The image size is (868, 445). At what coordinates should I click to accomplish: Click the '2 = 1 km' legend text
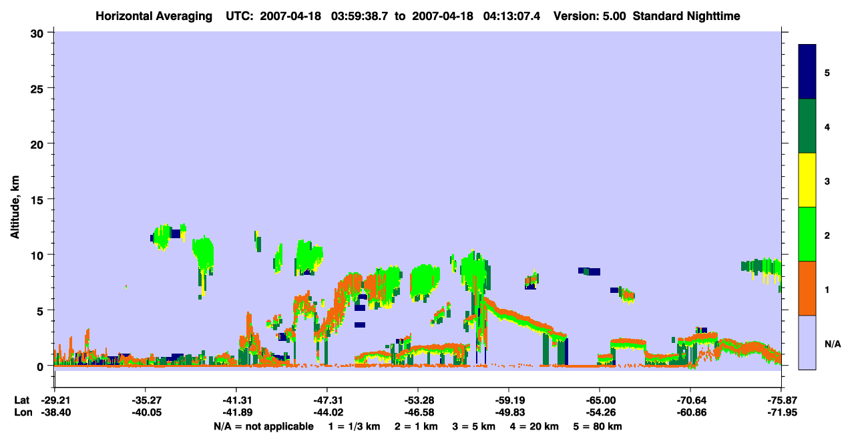click(416, 426)
